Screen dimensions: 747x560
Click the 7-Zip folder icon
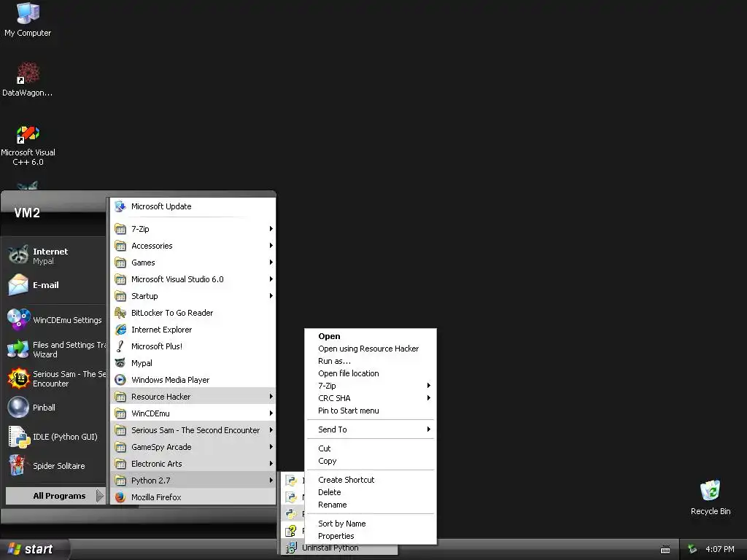(x=120, y=229)
